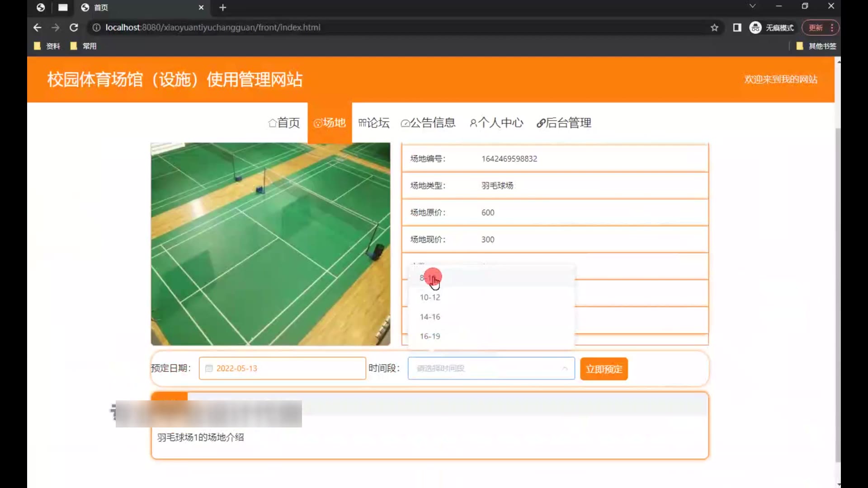Choose the 14-16 time slot option
Image resolution: width=868 pixels, height=488 pixels.
tap(430, 317)
